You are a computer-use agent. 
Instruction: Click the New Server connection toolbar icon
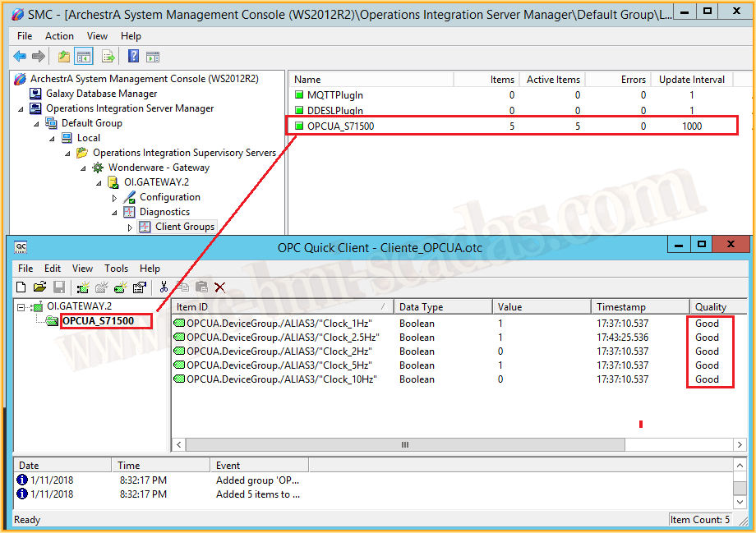83,287
